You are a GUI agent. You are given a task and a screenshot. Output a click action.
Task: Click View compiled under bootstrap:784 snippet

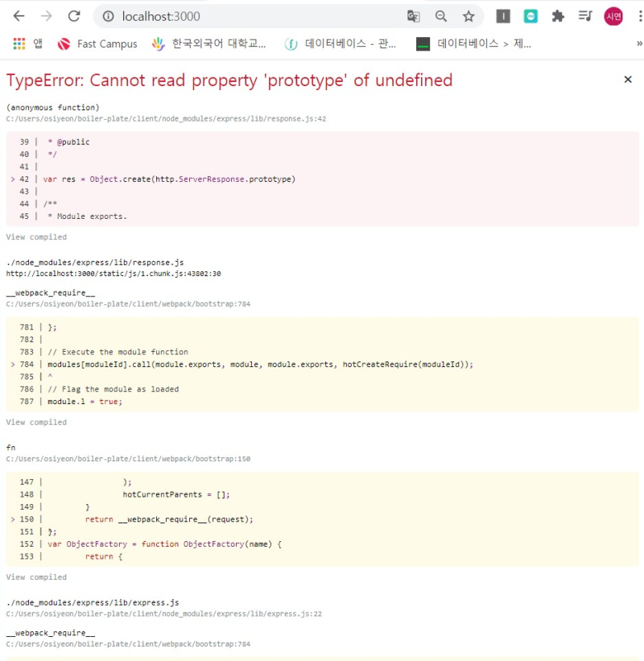pyautogui.click(x=36, y=422)
